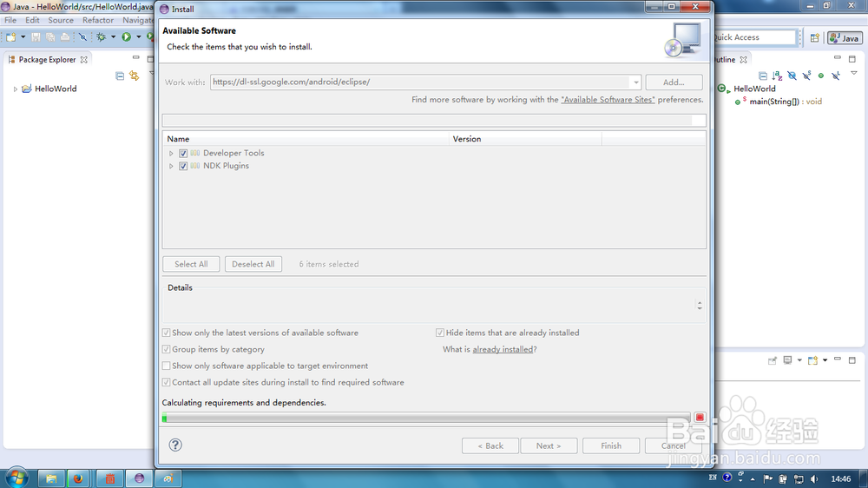
Task: Click the Help question mark icon
Action: 175,445
